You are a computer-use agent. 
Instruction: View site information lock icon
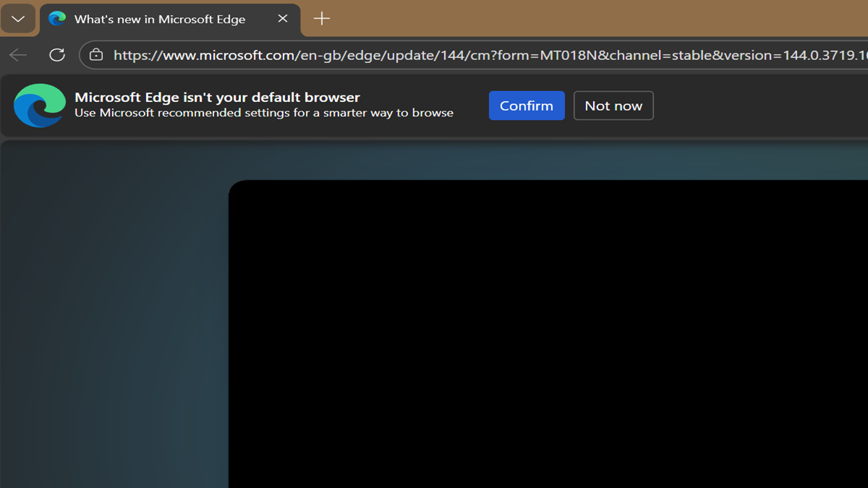tap(96, 55)
